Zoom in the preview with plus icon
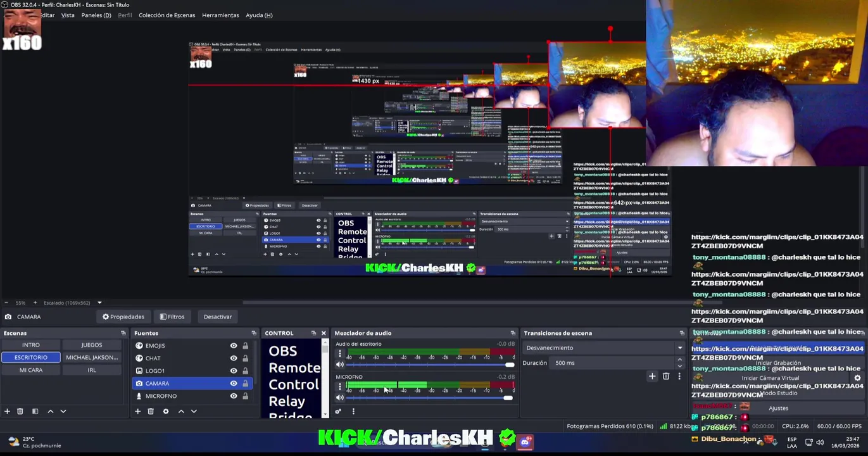This screenshot has height=456, width=868. 35,303
